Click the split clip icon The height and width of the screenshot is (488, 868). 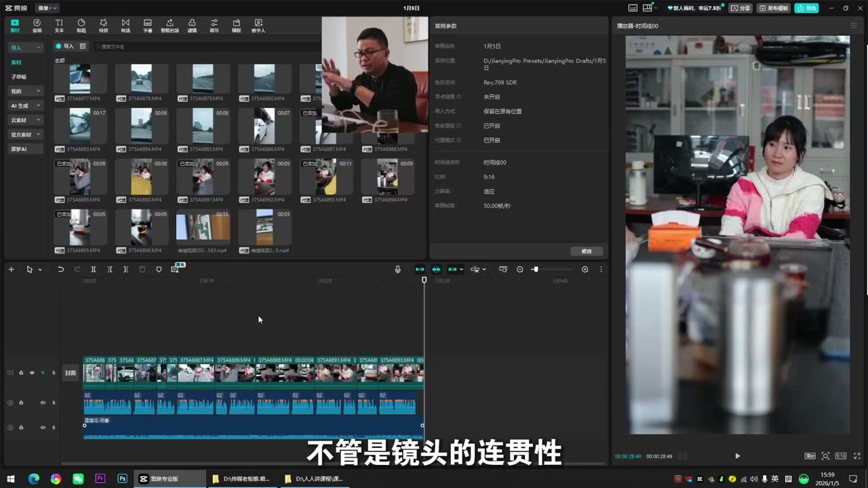pos(94,269)
